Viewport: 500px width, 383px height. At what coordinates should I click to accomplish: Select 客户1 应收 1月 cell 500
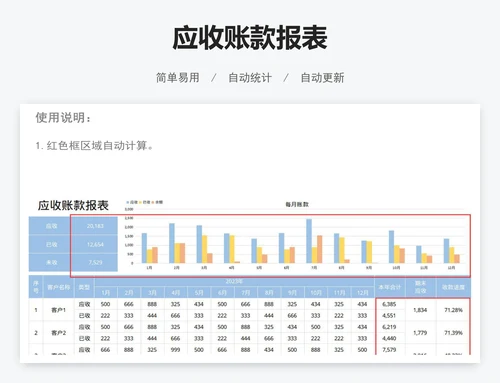[x=106, y=304]
